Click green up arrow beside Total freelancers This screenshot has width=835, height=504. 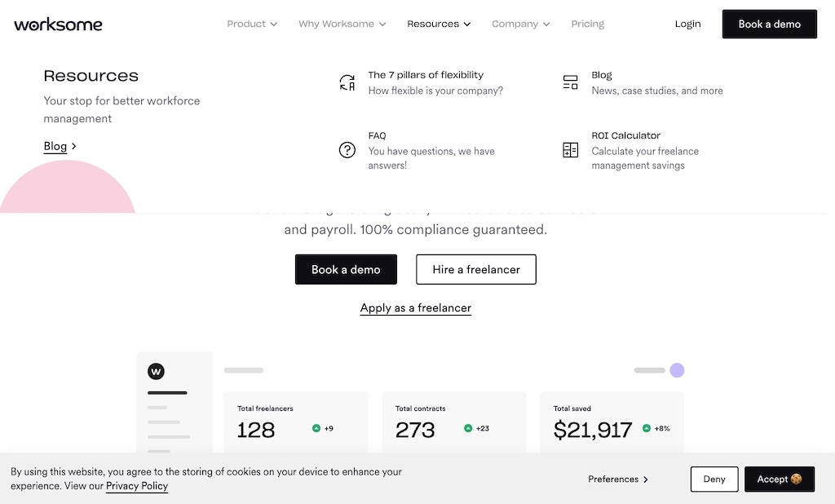pos(316,428)
